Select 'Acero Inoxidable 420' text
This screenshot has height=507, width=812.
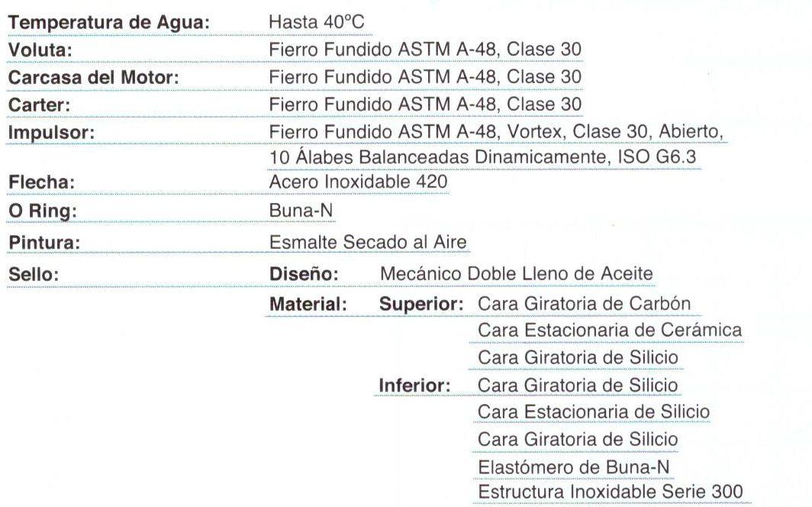click(359, 182)
